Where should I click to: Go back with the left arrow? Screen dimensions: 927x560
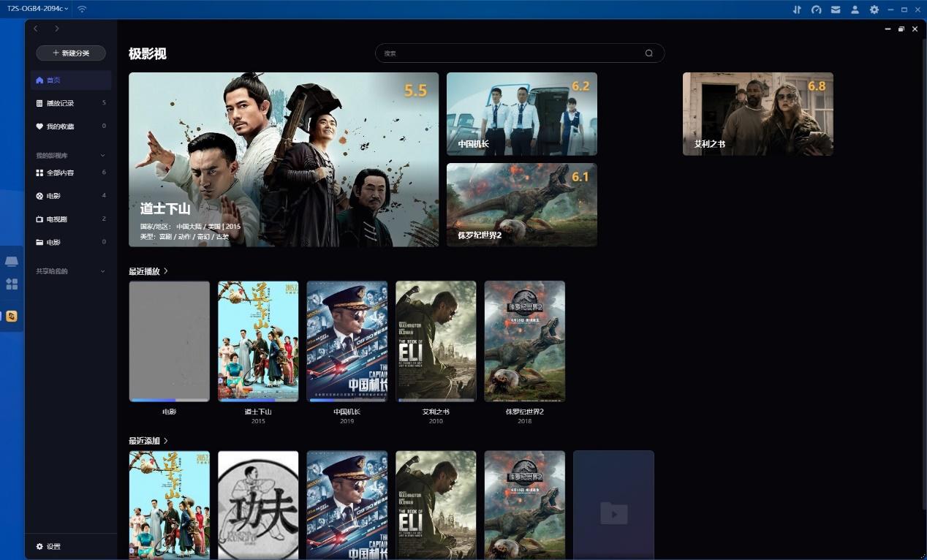coord(36,29)
